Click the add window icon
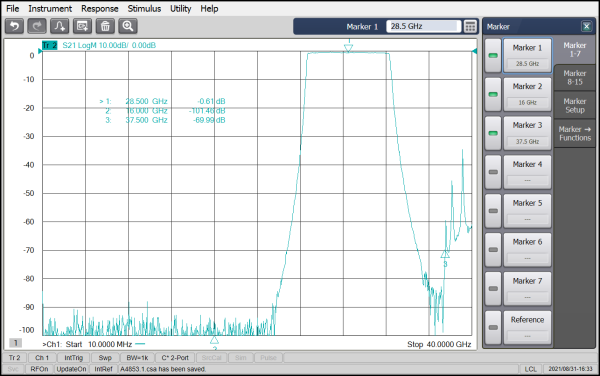Viewport: 600px width, 376px height. tap(82, 26)
